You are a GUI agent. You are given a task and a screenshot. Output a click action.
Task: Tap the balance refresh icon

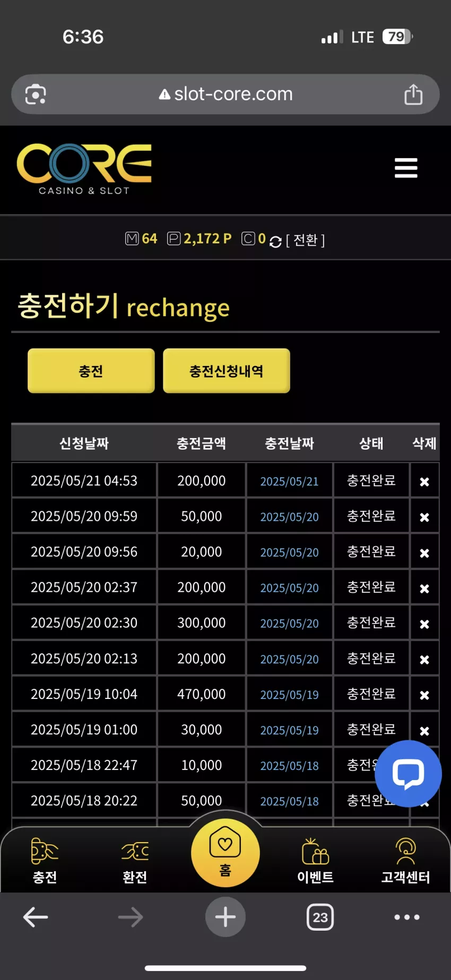(x=275, y=242)
